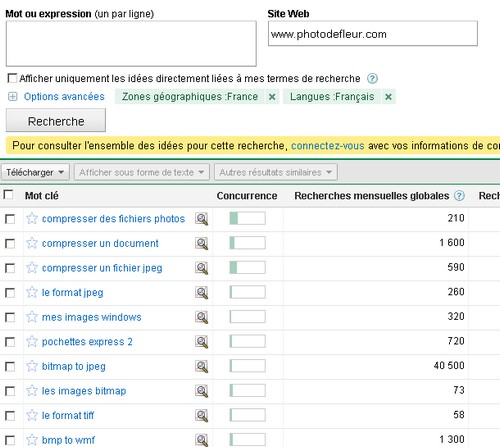The image size is (500, 447).
Task: Check the row compresser un fichier jpeg
Action: (x=10, y=268)
